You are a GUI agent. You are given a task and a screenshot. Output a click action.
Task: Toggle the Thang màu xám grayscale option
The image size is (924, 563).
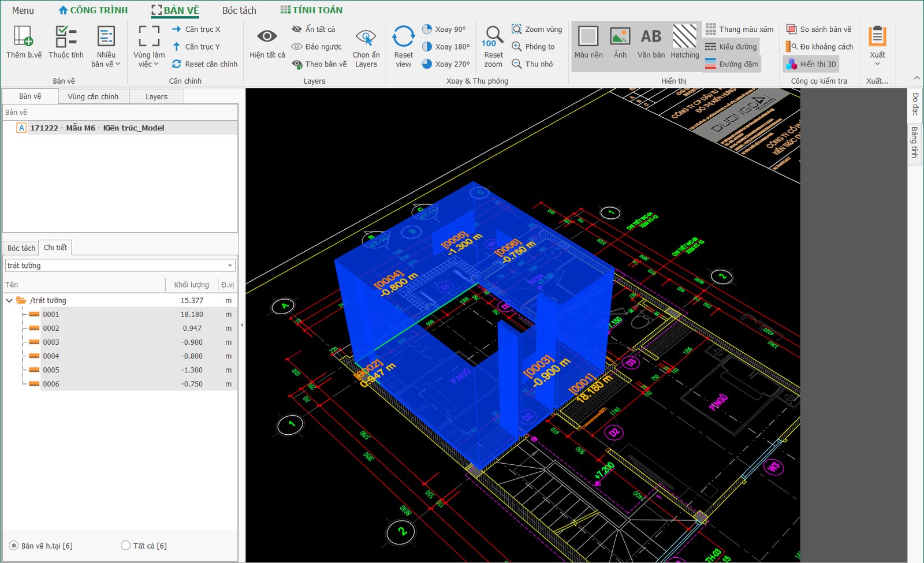click(x=739, y=29)
